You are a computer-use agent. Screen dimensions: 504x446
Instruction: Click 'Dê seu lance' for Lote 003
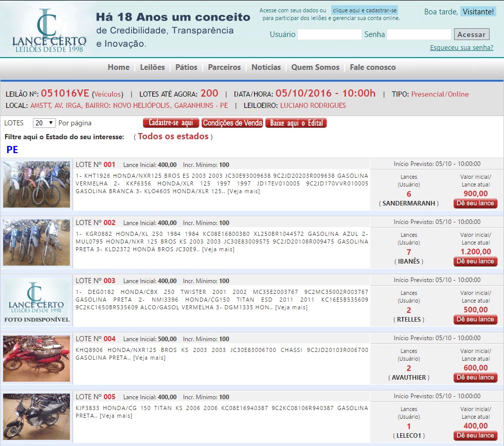click(x=475, y=320)
